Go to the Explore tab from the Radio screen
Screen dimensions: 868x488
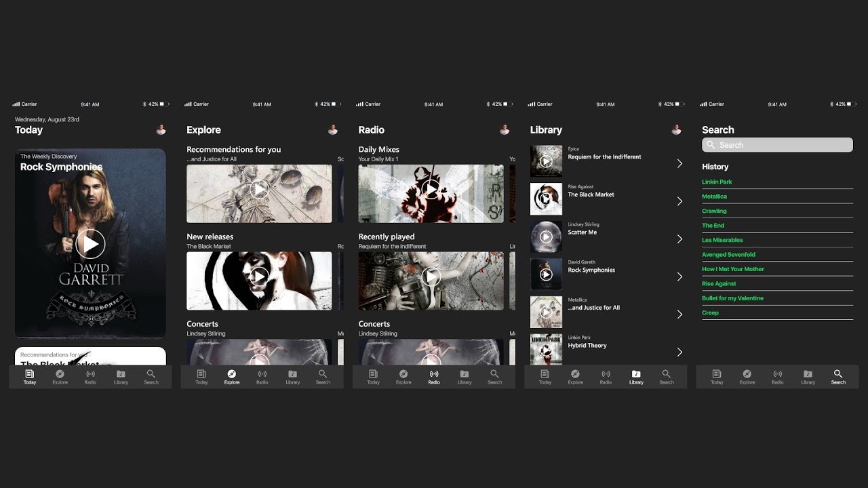[403, 377]
